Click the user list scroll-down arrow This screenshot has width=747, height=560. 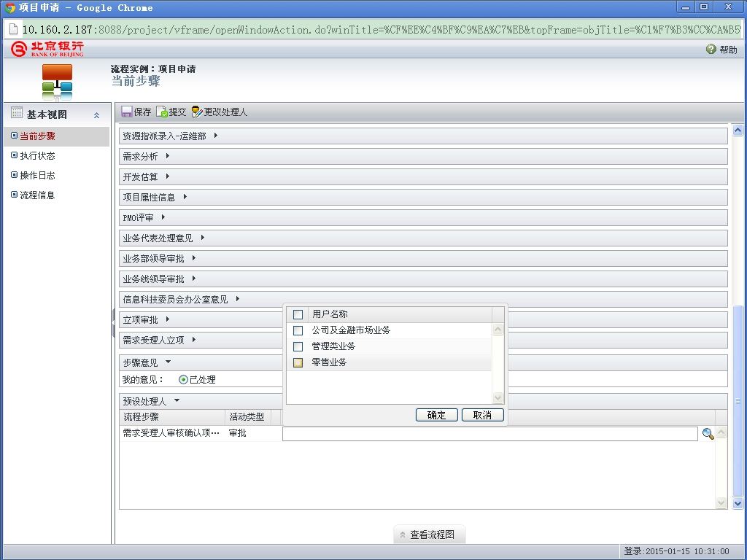(x=498, y=397)
